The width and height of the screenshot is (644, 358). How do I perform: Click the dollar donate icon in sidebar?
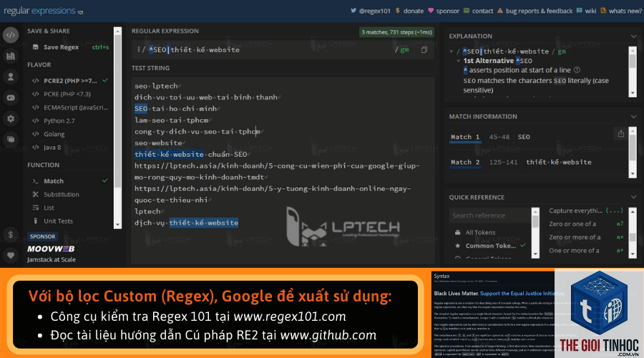pos(11,235)
